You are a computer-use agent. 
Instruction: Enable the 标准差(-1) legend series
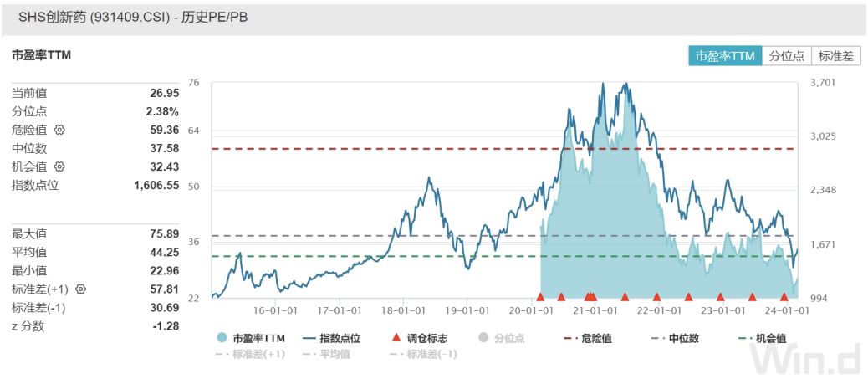[x=423, y=354]
